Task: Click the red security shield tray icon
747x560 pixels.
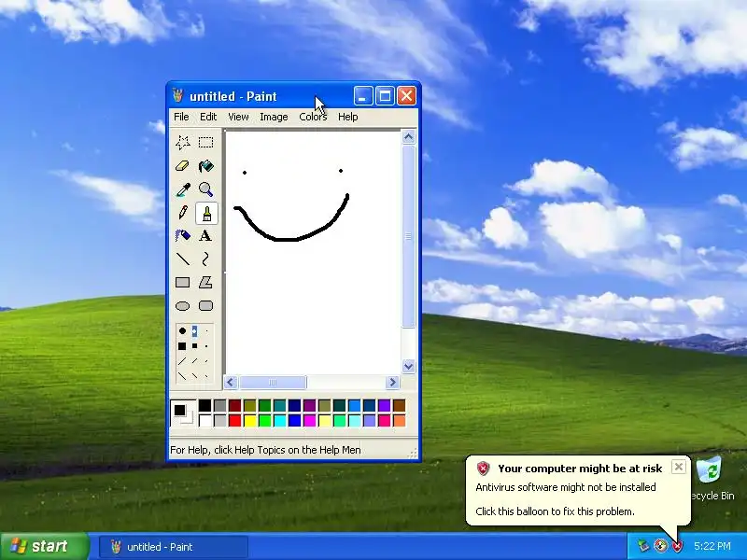Action: coord(677,545)
